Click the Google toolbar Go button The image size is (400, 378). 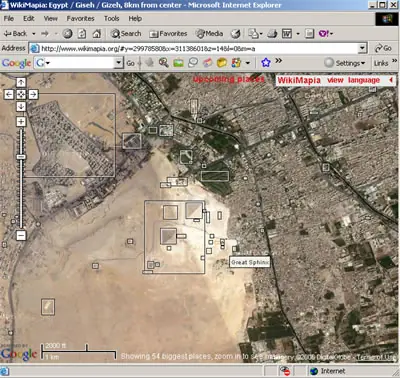[x=130, y=63]
